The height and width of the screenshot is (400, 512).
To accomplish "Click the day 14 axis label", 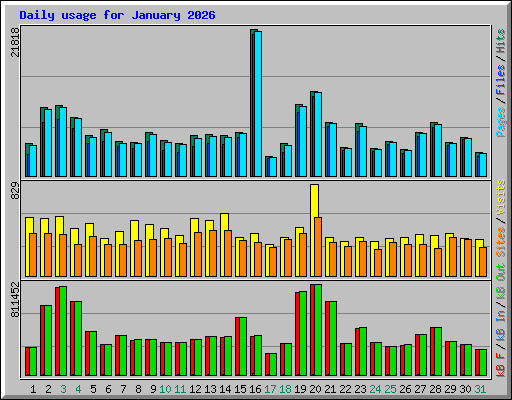I will click(225, 389).
